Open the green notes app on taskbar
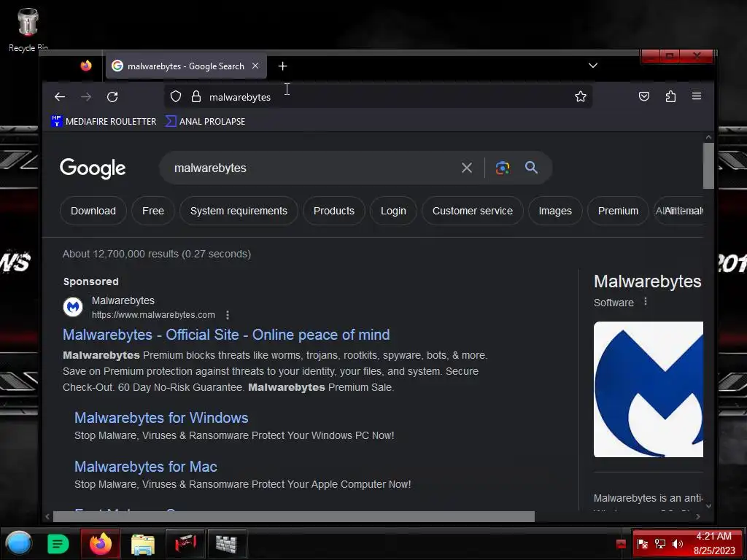747x560 pixels. (58, 544)
